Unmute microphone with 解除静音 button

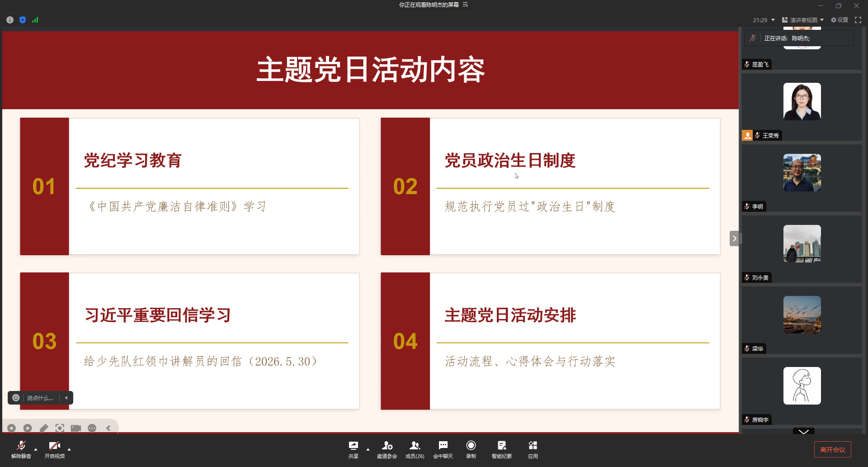pyautogui.click(x=21, y=449)
